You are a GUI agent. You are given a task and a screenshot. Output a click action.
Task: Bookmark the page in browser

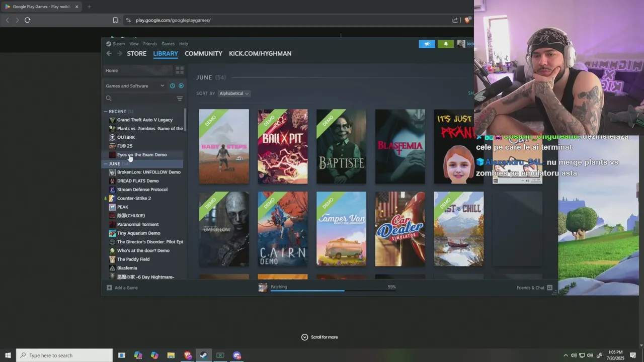click(x=115, y=20)
